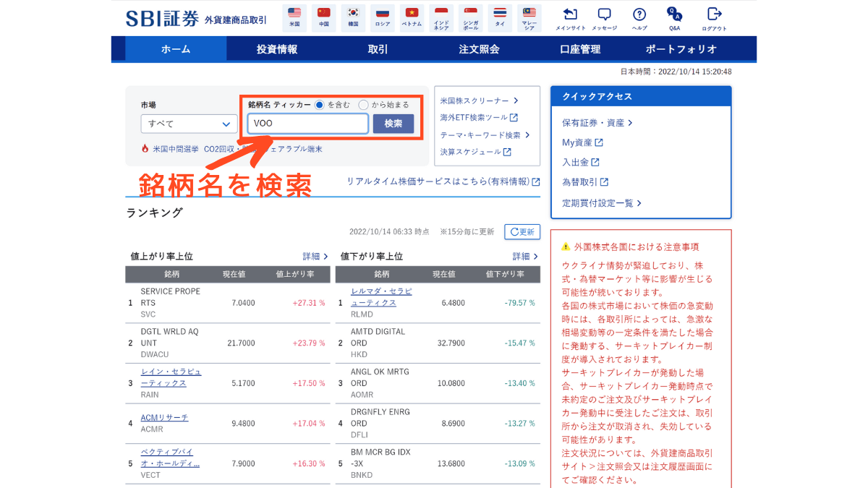The width and height of the screenshot is (868, 488).
Task: Open the 米国株スクリーナー link
Action: [479, 100]
